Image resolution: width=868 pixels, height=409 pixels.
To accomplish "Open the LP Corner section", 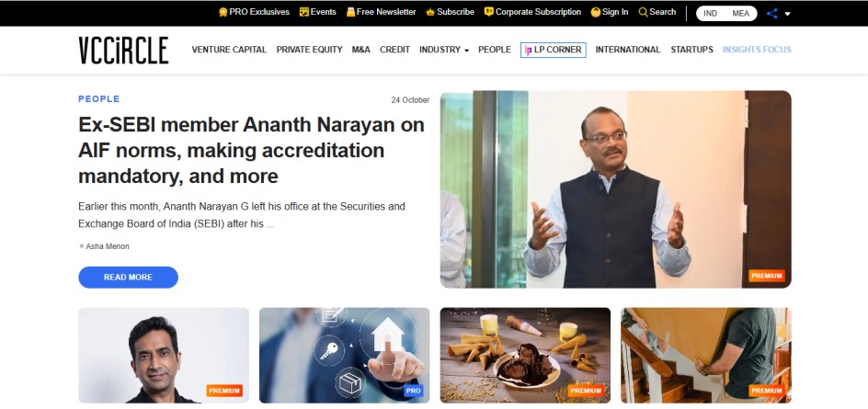I will point(553,50).
